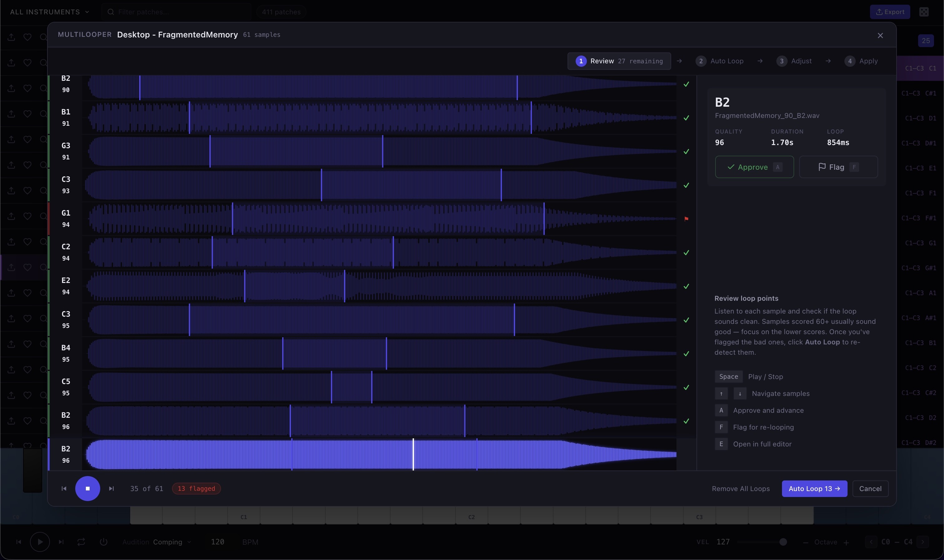Jump back using skip-to-start icon

[x=64, y=488]
